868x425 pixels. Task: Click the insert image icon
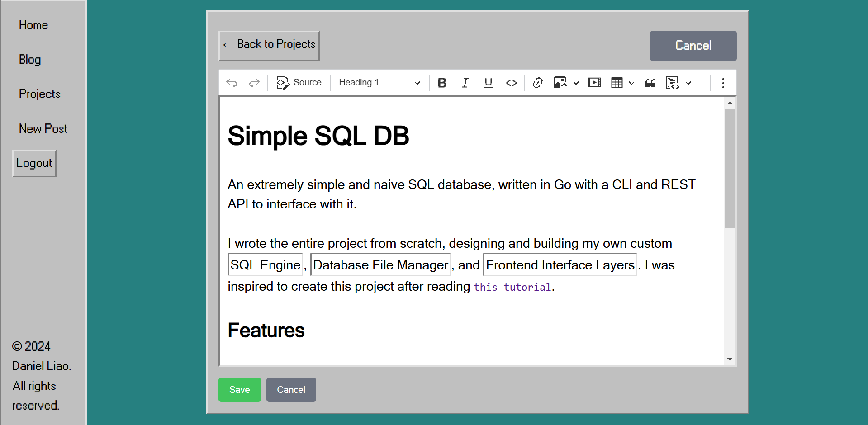pyautogui.click(x=560, y=83)
